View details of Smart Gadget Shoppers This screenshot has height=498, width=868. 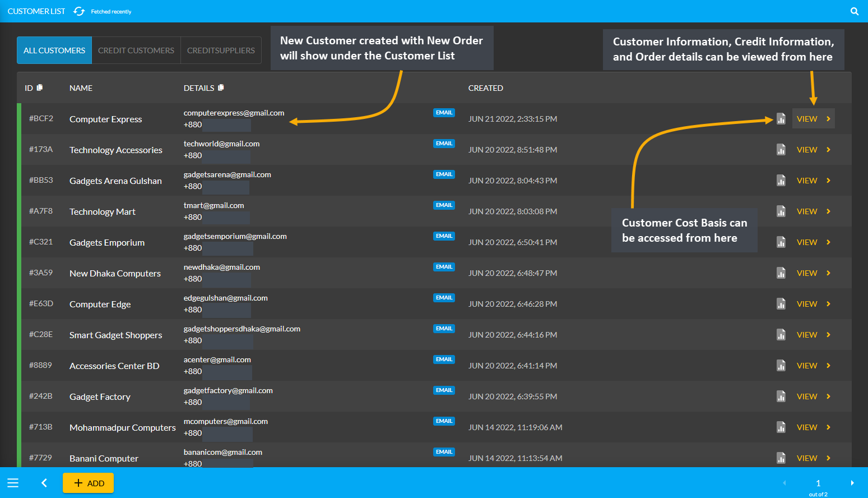tap(813, 335)
